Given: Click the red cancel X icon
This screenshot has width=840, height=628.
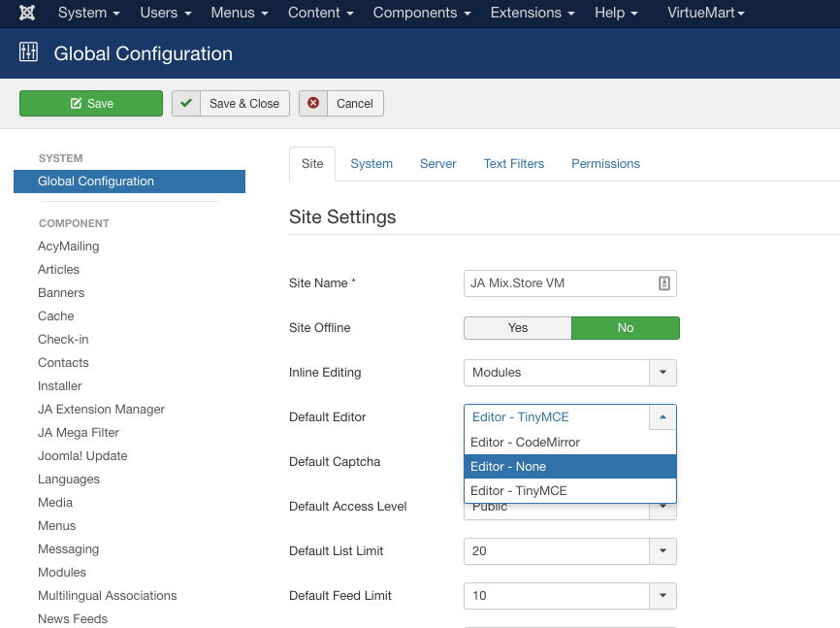Looking at the screenshot, I should [x=313, y=104].
